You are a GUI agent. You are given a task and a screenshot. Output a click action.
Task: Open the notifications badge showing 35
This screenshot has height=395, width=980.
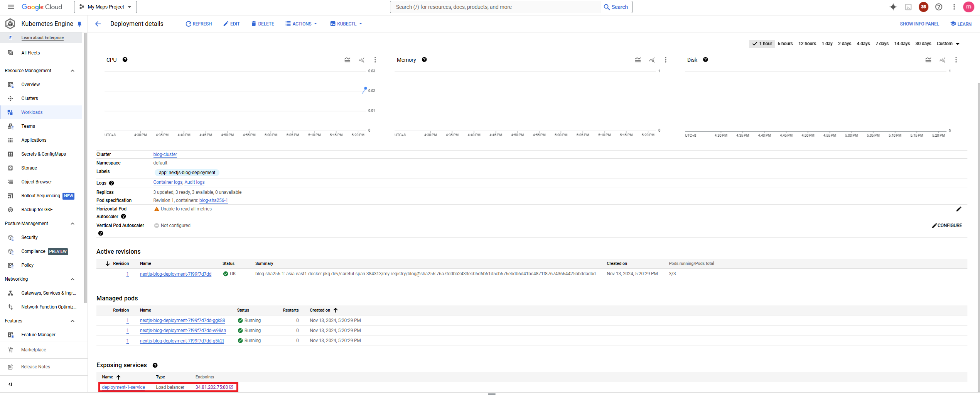[923, 7]
